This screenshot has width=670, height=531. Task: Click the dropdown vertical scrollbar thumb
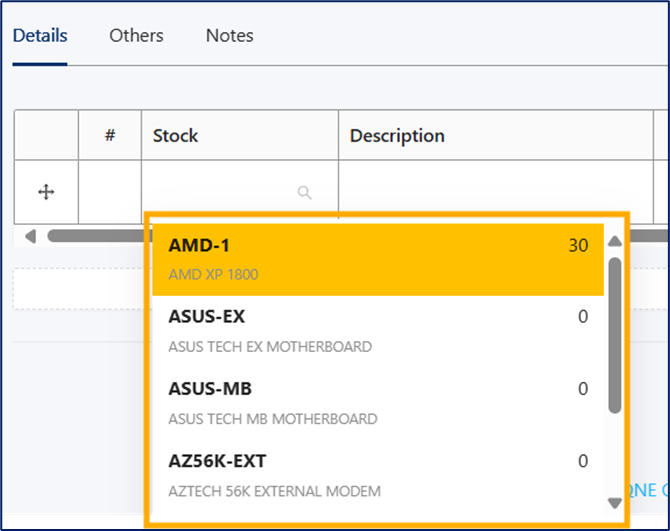615,335
